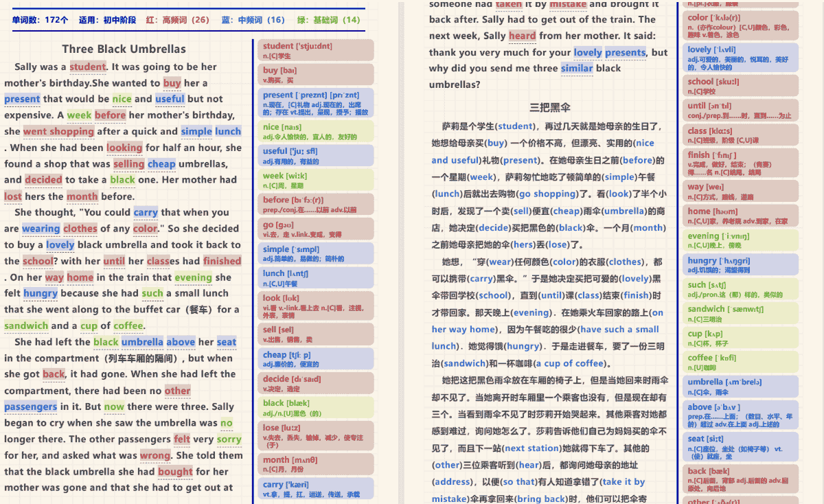Click highlighted word 'bought' in the passage
Viewport: 824px width, 504px height.
tap(174, 472)
